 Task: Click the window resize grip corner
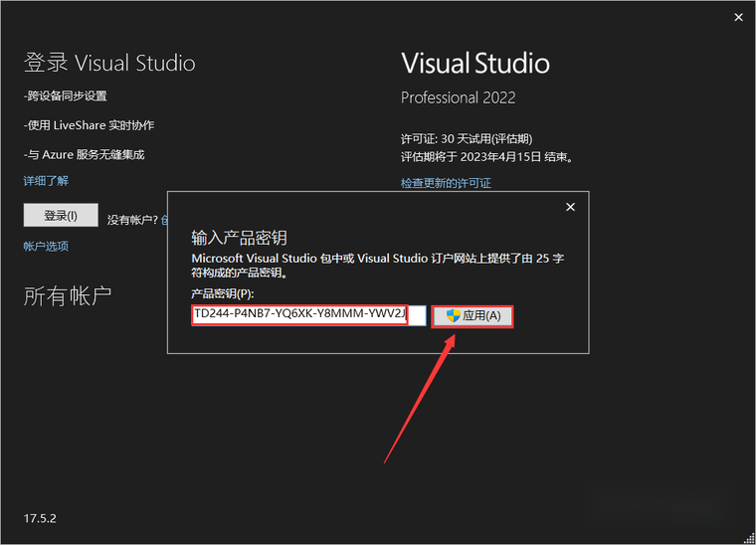tap(749, 538)
